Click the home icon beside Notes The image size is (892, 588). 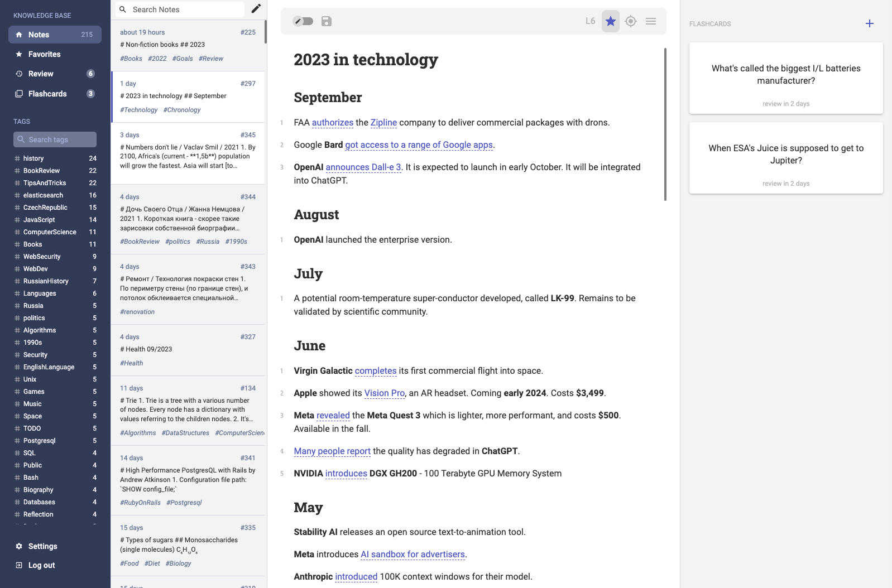19,35
